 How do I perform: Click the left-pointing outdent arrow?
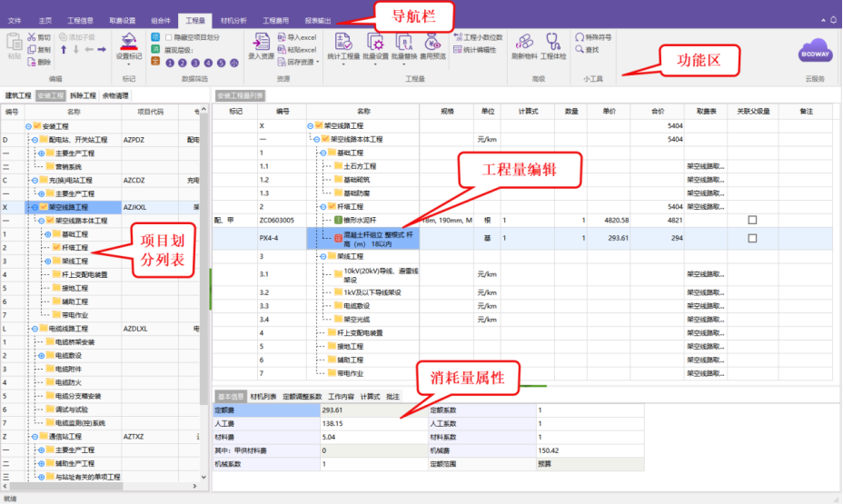pyautogui.click(x=89, y=49)
